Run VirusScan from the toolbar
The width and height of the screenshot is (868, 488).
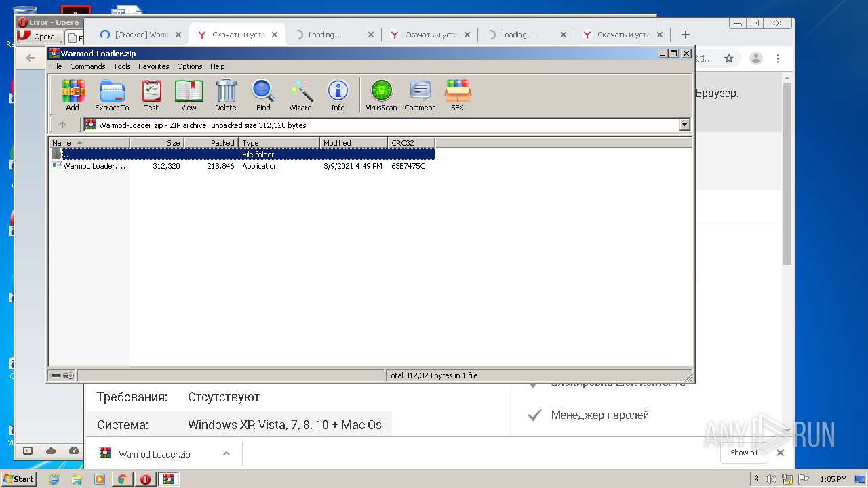tap(381, 95)
